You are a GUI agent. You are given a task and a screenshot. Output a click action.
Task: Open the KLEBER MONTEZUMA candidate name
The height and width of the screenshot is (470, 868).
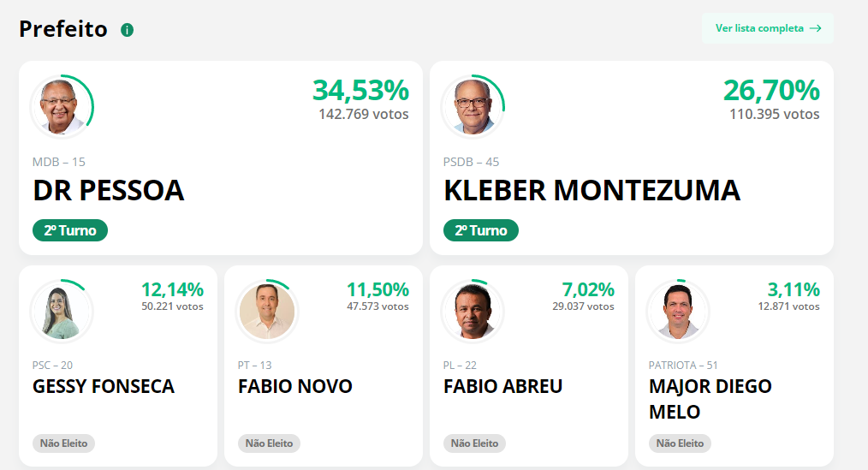click(x=592, y=190)
